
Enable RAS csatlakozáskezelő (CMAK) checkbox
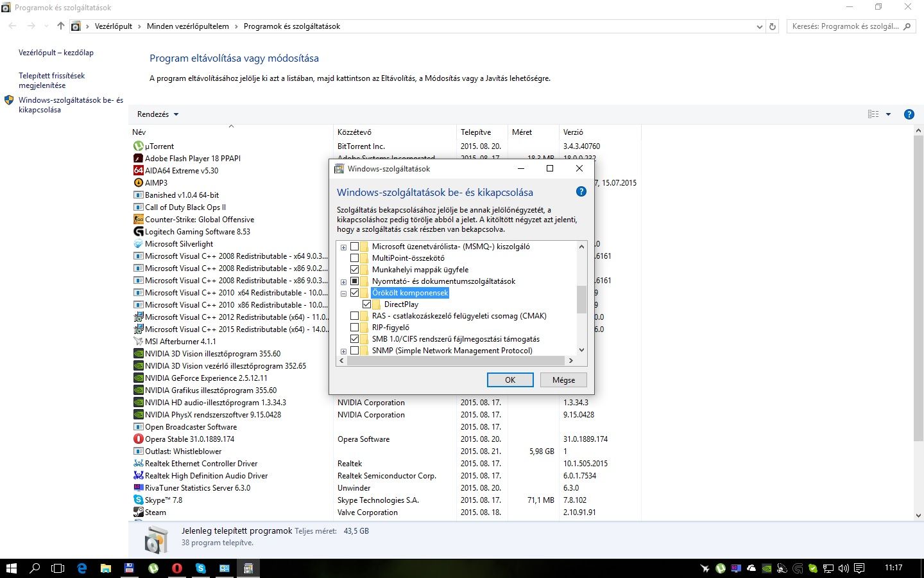[x=354, y=316]
